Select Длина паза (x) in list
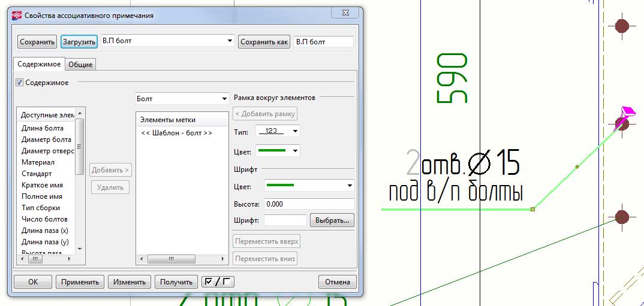 44,231
